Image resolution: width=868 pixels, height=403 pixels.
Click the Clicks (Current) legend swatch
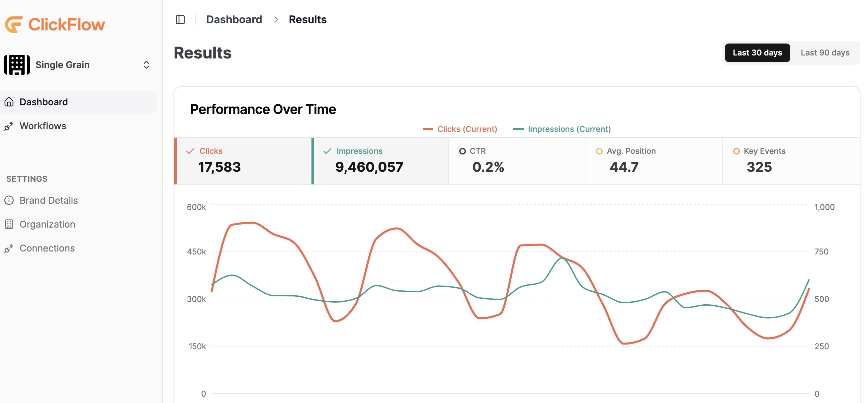coord(428,129)
